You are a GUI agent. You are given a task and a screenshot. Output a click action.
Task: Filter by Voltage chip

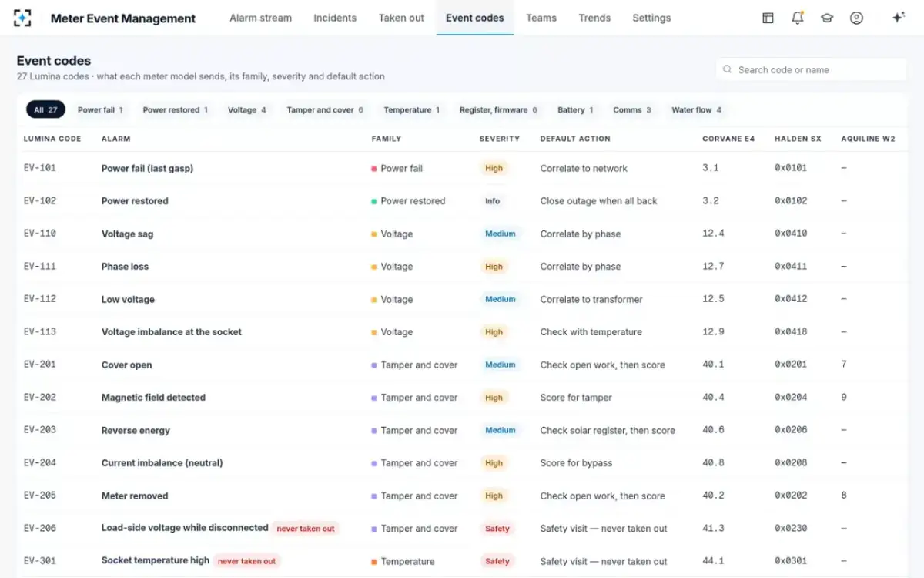pos(247,110)
